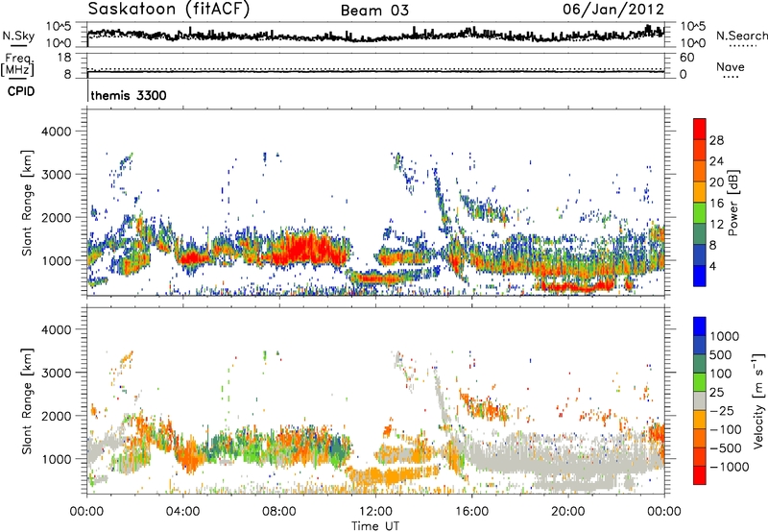Select the 'Freq. [MHz]' axis label
Image resolution: width=768 pixels, height=532 pixels.
pyautogui.click(x=17, y=64)
